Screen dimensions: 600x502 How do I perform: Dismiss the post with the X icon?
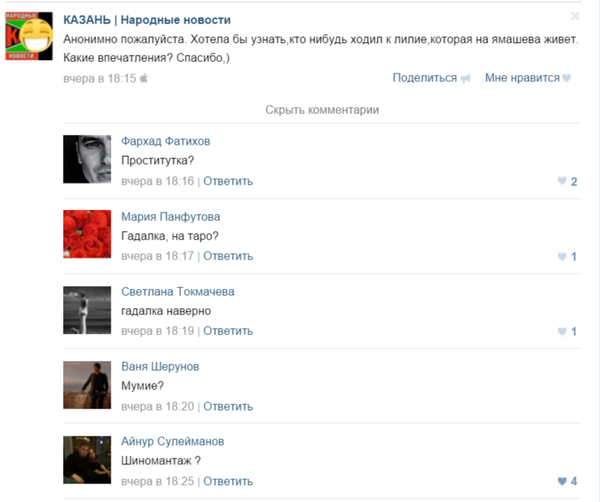(575, 16)
